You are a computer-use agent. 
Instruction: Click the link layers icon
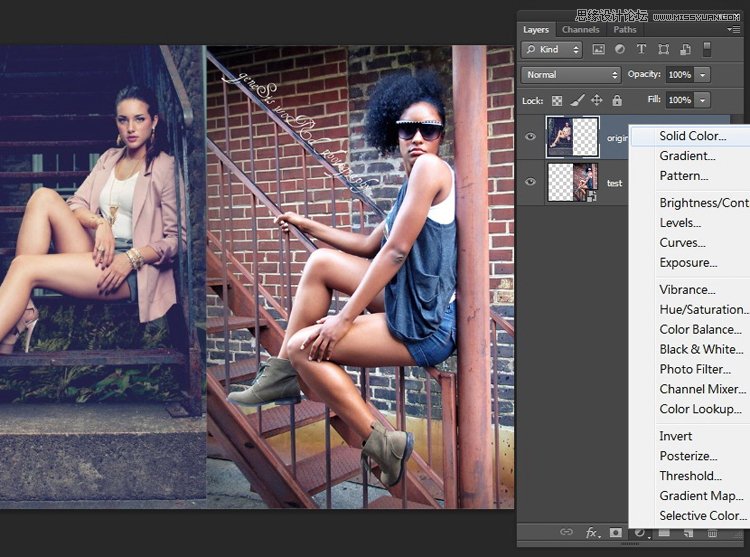pos(566,533)
